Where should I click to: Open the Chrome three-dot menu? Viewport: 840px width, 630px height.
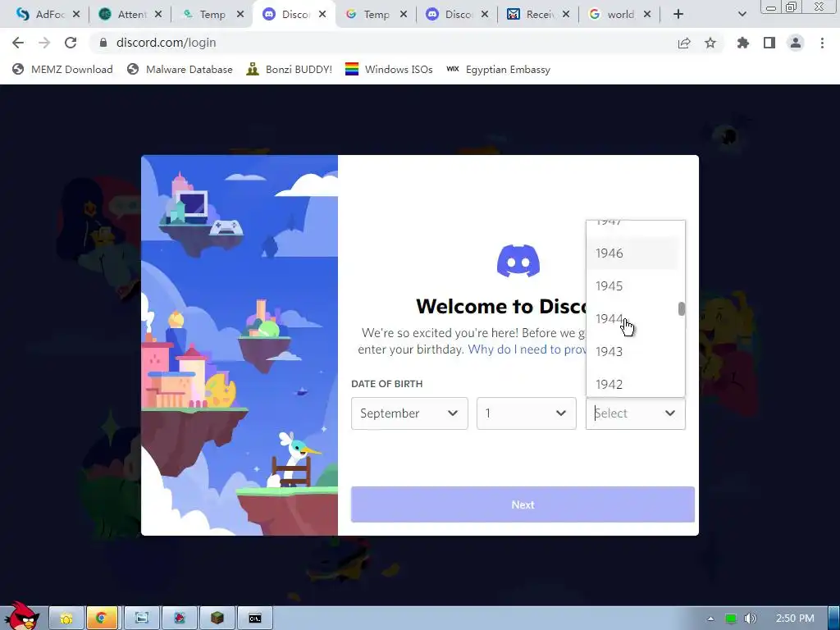[x=822, y=43]
